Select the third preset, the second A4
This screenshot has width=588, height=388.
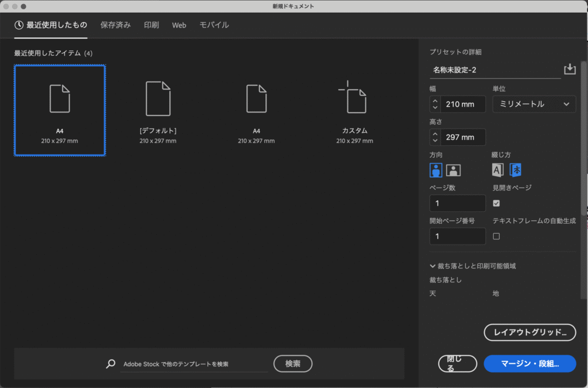pos(256,110)
